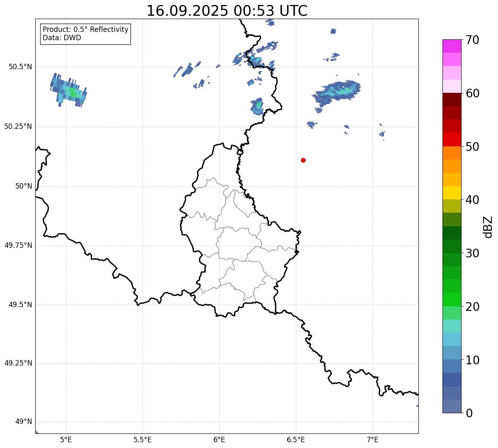Pick the grey-blue colorbar swatch at 0
This screenshot has height=448, width=498.
[452, 406]
